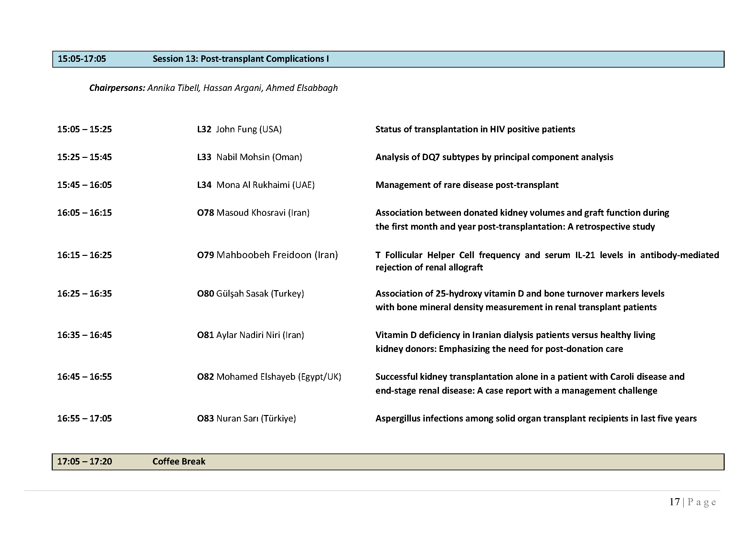This screenshot has height=535, width=756.
Task: Select the 15:05 – 15:25 time slot
Action: pos(85,129)
